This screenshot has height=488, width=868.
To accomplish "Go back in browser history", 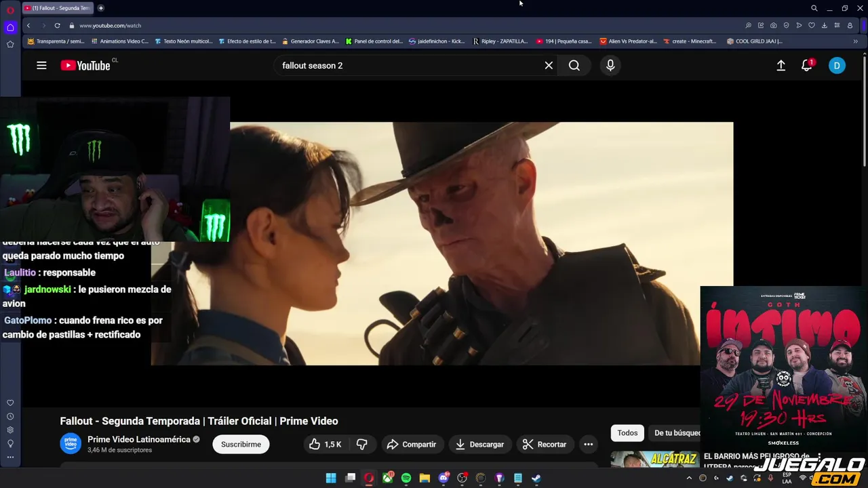I will pos(28,25).
